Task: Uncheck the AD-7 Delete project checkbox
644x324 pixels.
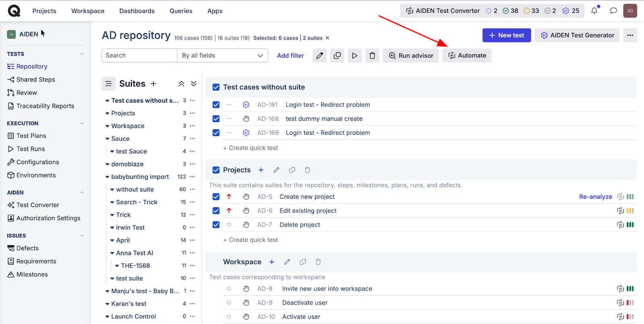Action: tap(216, 225)
